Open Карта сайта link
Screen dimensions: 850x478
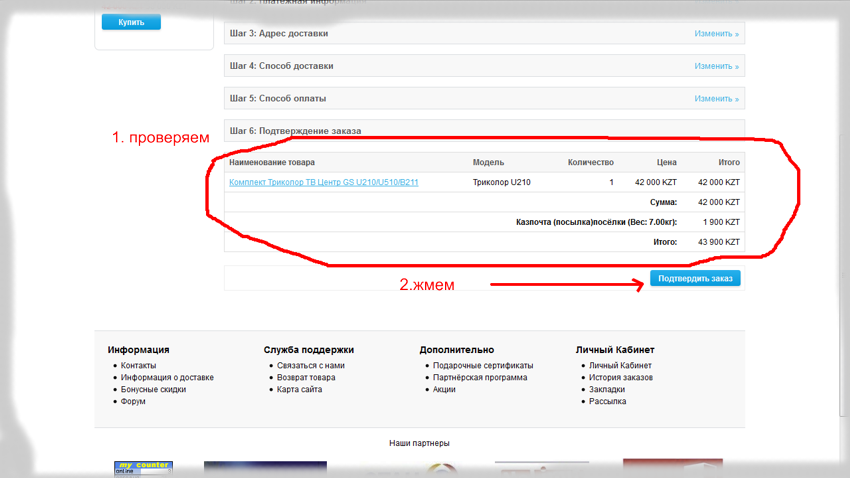pos(299,389)
